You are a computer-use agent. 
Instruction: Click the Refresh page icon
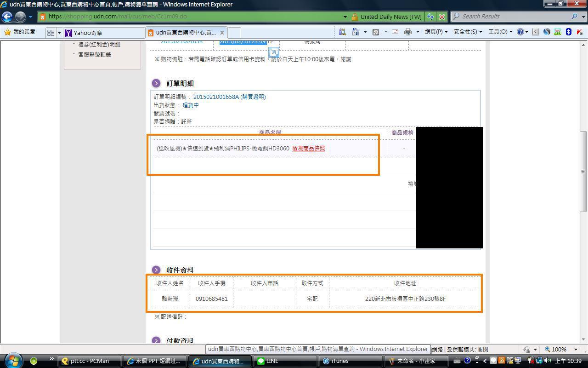430,17
